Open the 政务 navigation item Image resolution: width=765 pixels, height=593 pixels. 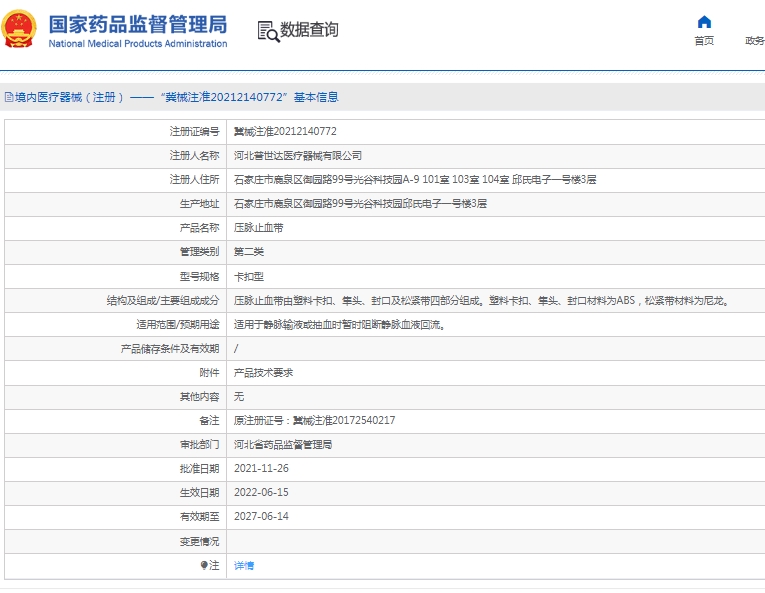point(754,41)
